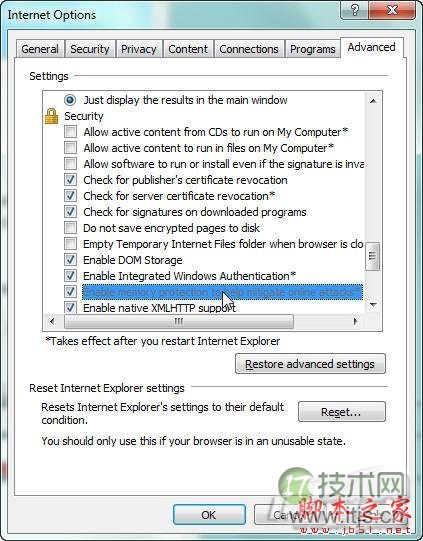Click the horizontal scroll right arrow
The width and height of the screenshot is (423, 541).
pyautogui.click(x=356, y=321)
